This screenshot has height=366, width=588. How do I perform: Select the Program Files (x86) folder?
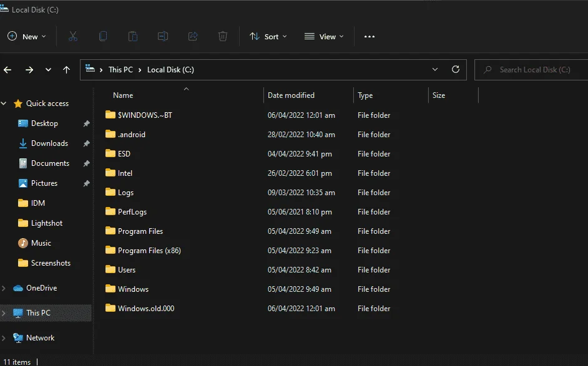point(149,251)
